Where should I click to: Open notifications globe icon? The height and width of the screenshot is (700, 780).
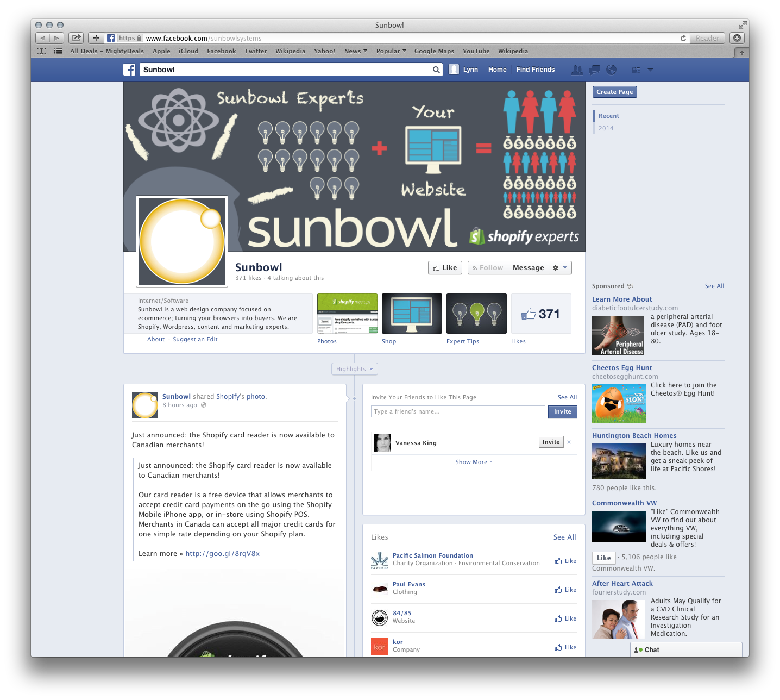[x=612, y=70]
